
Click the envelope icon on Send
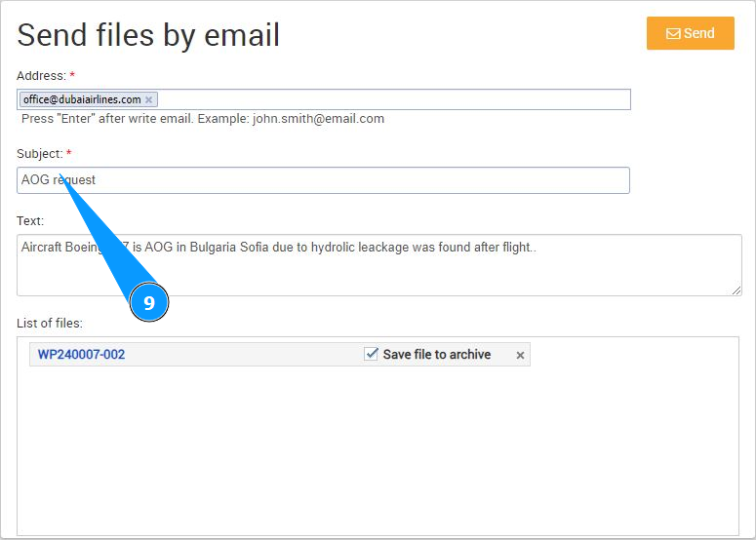[673, 33]
